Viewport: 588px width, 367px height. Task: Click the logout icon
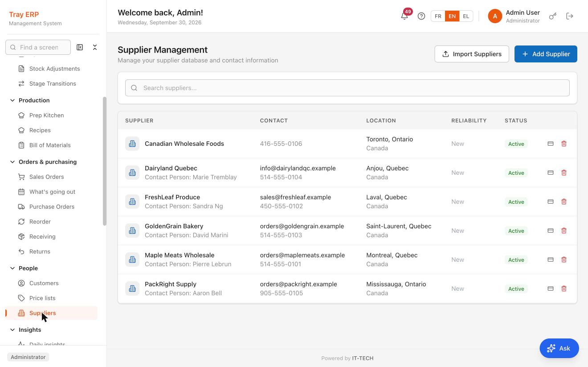pos(570,16)
